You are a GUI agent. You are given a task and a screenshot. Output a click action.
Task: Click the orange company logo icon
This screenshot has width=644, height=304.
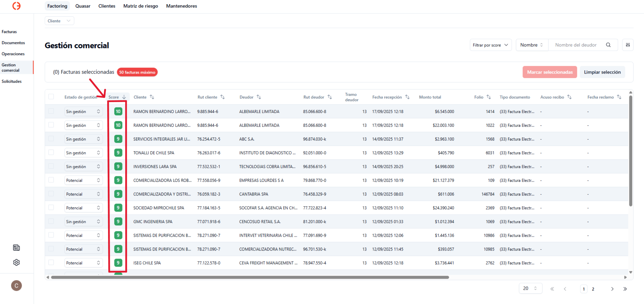[16, 6]
